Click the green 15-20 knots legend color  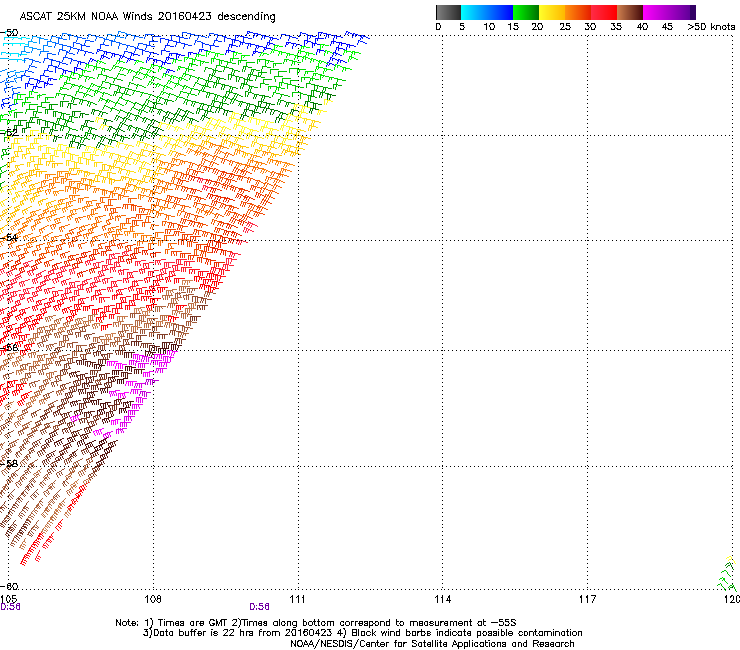tap(526, 12)
